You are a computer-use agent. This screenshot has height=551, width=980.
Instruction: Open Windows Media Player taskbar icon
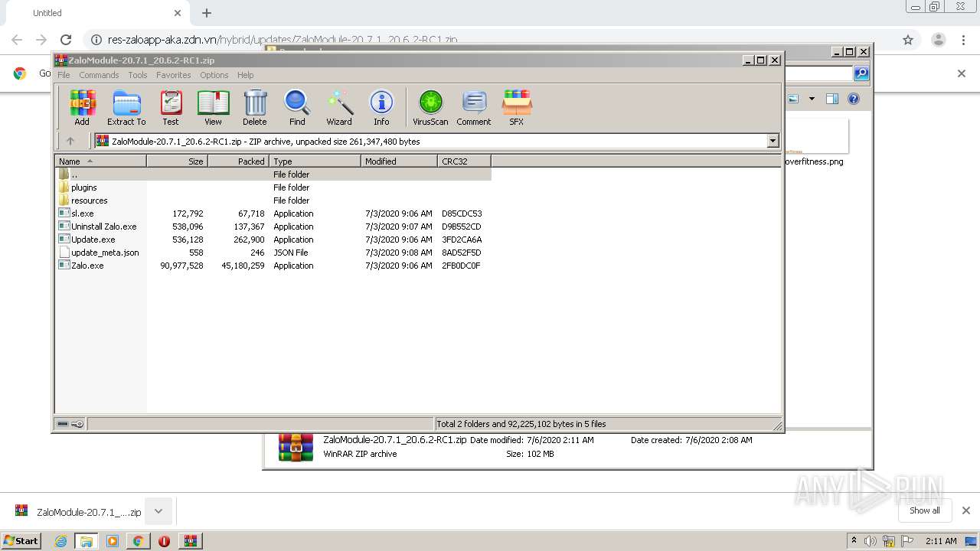[x=113, y=541]
